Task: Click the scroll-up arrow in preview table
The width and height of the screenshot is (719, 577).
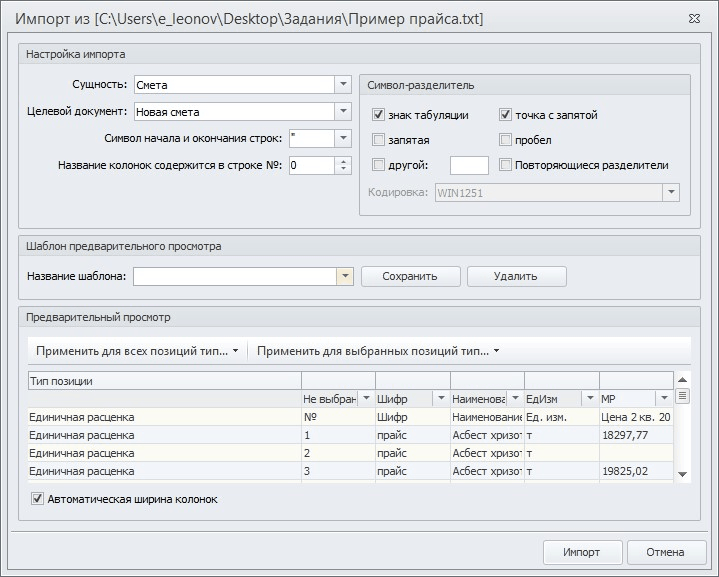Action: pos(683,380)
